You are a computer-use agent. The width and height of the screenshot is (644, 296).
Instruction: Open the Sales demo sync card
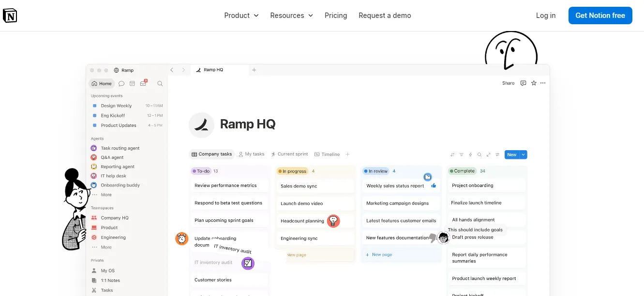point(315,186)
